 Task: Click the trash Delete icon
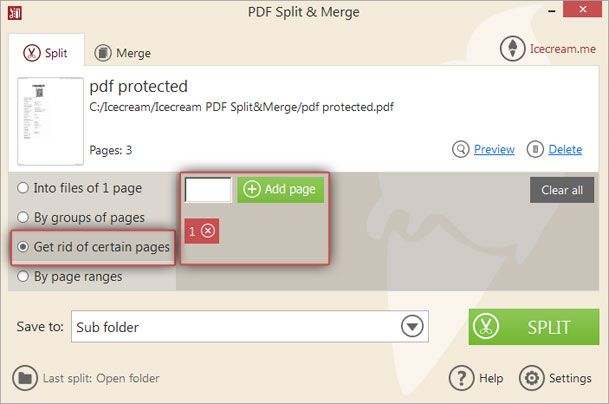(535, 149)
